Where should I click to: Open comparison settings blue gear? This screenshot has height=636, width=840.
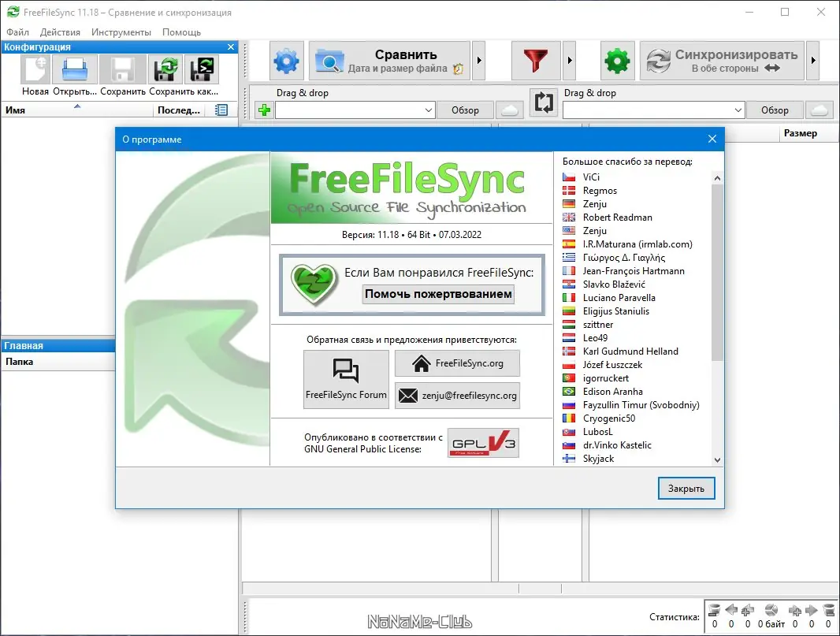tap(287, 61)
